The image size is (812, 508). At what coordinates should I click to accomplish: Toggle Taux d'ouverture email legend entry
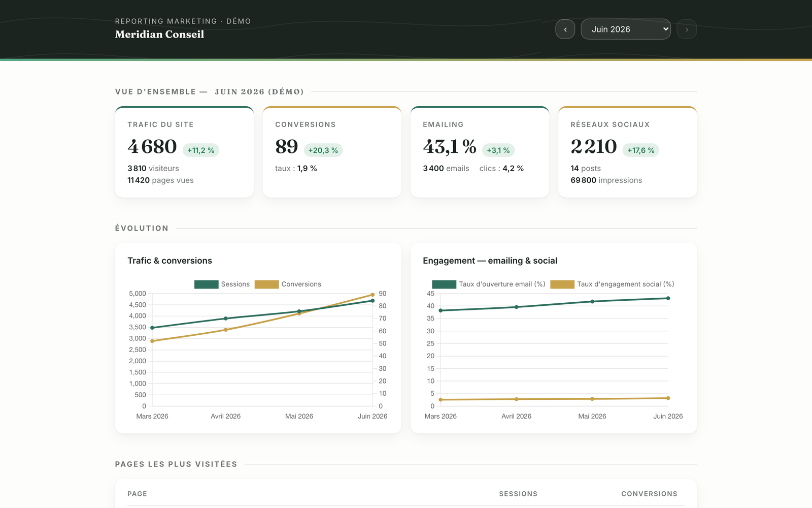[x=489, y=284]
